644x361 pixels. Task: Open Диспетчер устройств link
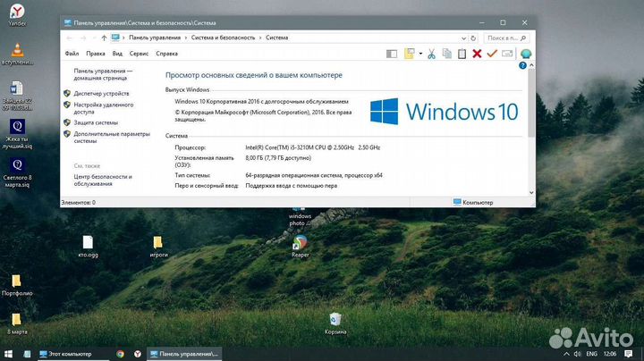pyautogui.click(x=101, y=93)
